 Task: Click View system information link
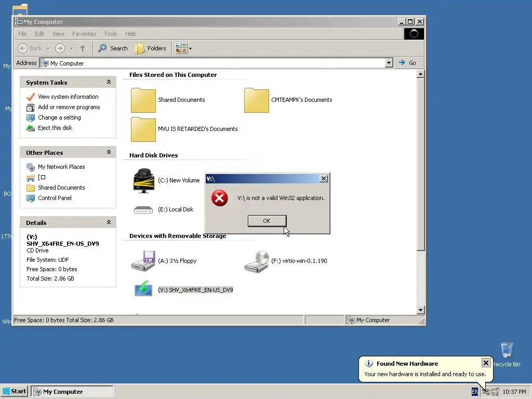coord(68,97)
